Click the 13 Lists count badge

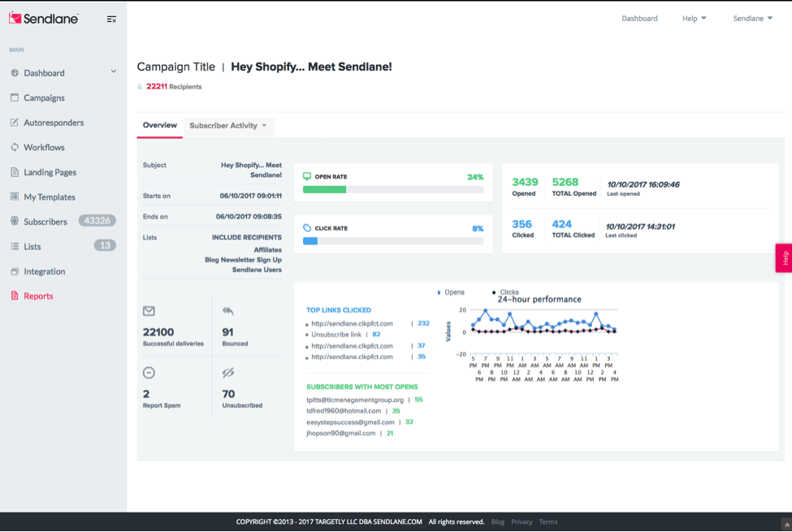[x=105, y=245]
